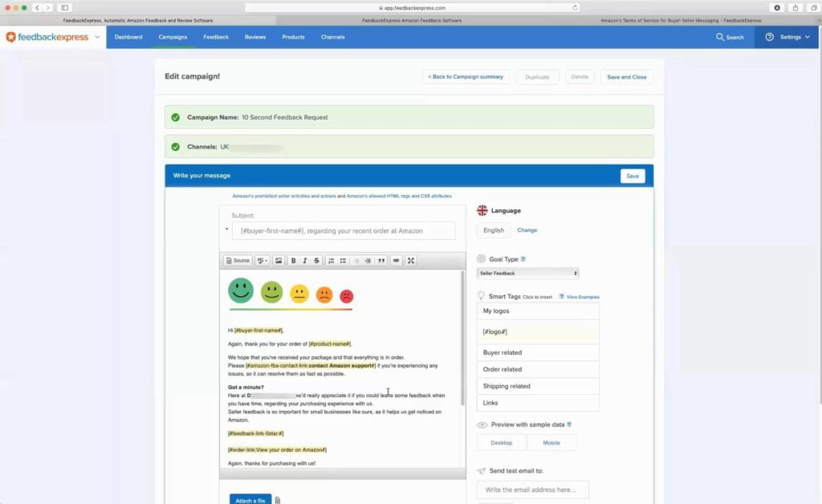Select the Mobile preview
This screenshot has height=504, width=822.
pyautogui.click(x=551, y=443)
